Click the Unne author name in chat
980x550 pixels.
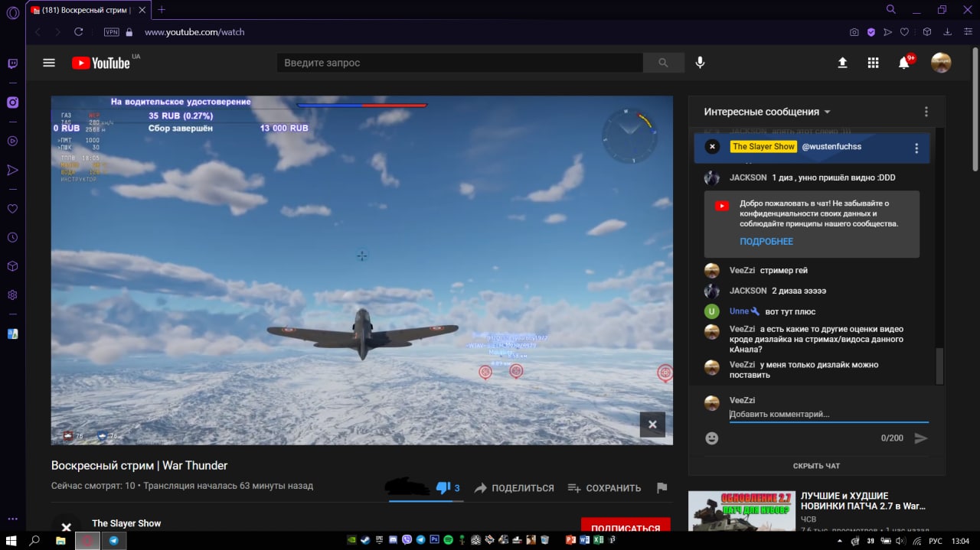click(739, 311)
